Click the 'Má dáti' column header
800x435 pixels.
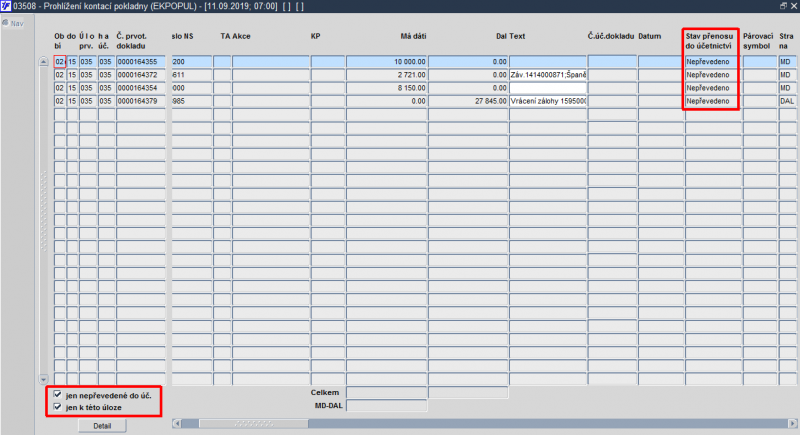tap(413, 36)
